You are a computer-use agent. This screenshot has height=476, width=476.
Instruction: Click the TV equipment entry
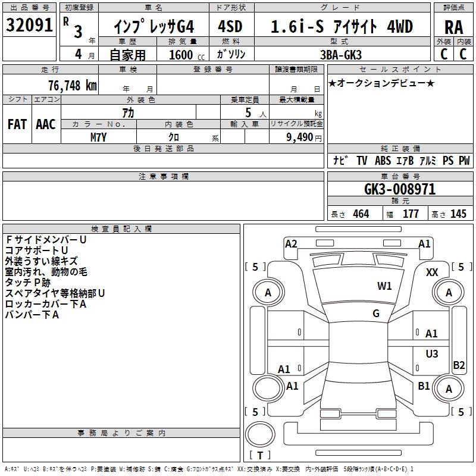[x=362, y=160]
